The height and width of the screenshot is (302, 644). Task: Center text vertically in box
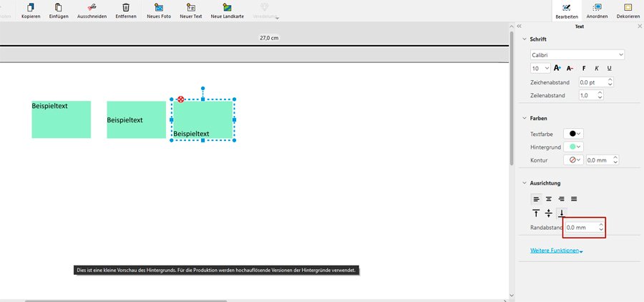(549, 213)
